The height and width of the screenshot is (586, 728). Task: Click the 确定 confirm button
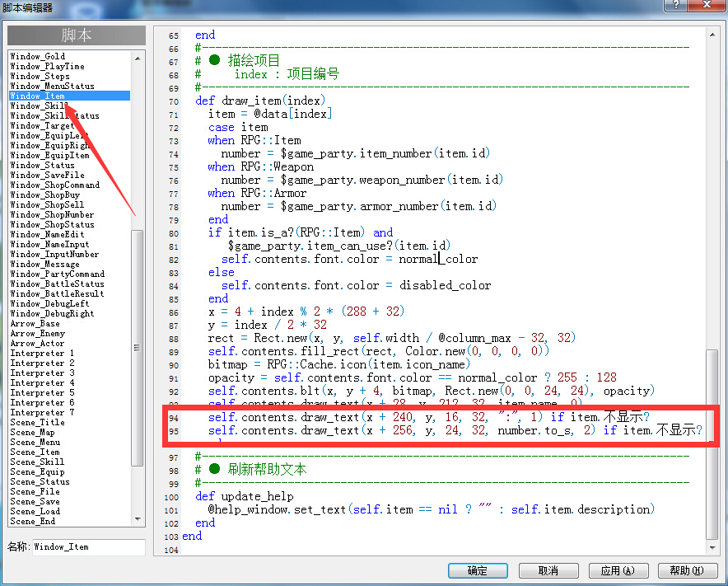click(x=478, y=570)
